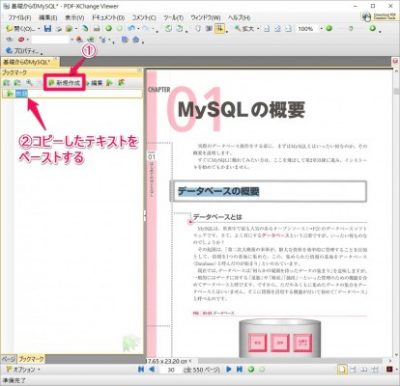
Task: Click the Redo arrow icon
Action: point(146,29)
